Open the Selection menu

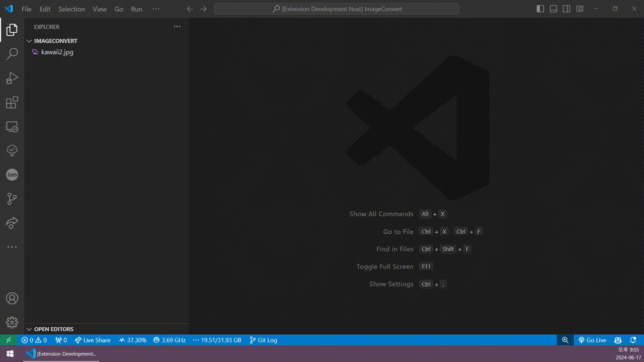tap(71, 9)
